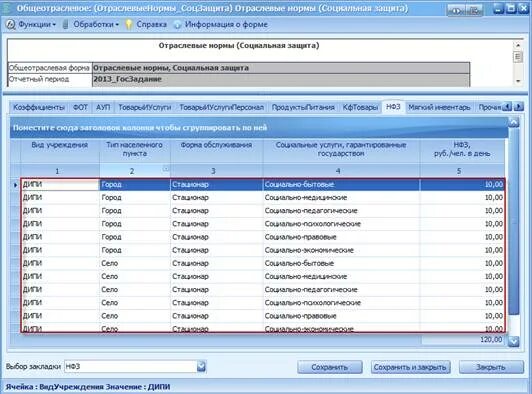Switch to the ПродуктыПитания tab
Screen dimensions: 532x394
click(303, 107)
